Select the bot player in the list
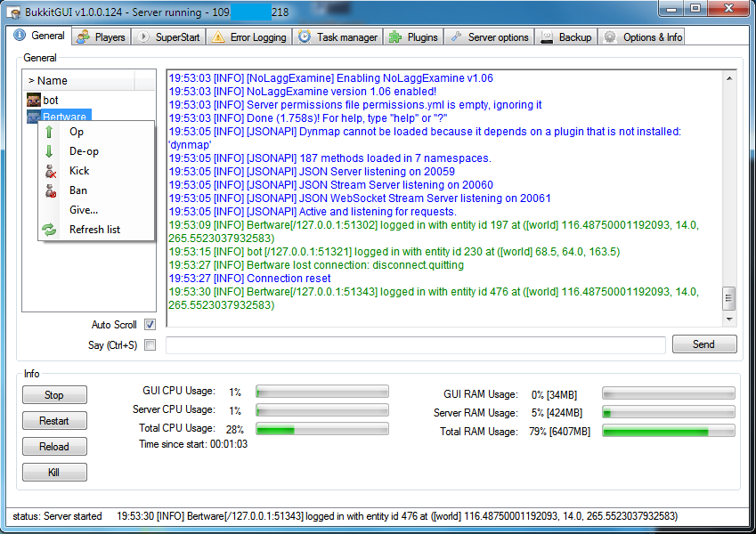The image size is (756, 534). tap(51, 101)
